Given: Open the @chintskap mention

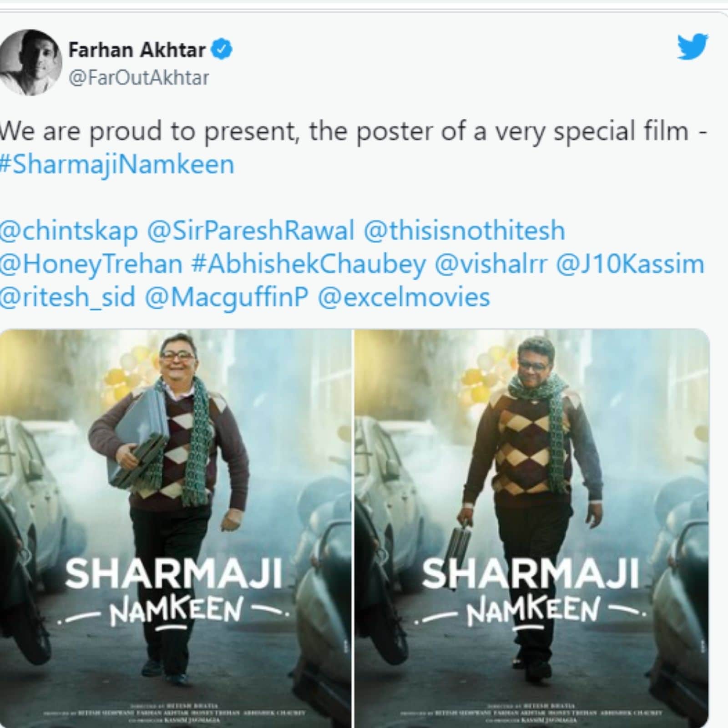Looking at the screenshot, I should (x=69, y=231).
